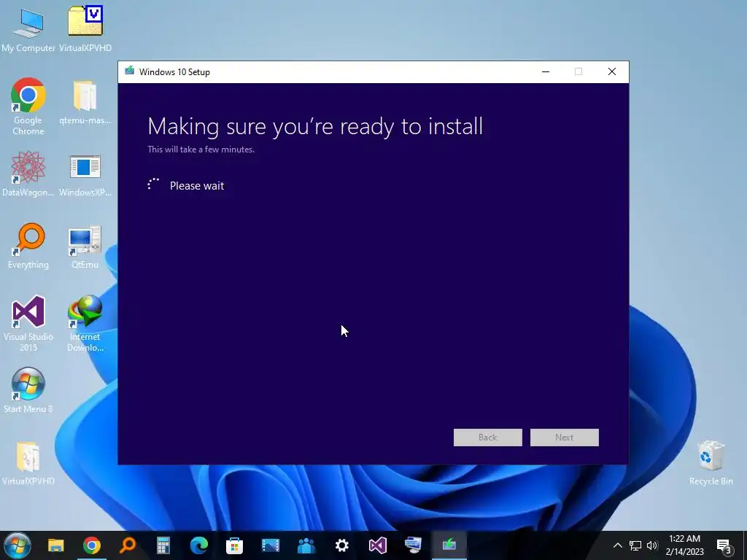Screen dimensions: 747x560
Task: Open Microsoft Store from the taskbar
Action: click(234, 545)
